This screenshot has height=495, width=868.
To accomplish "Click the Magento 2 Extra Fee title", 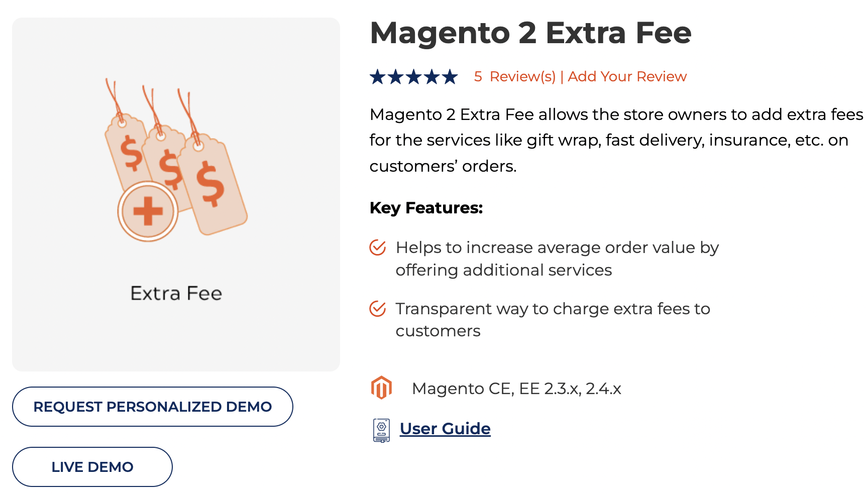I will [530, 33].
